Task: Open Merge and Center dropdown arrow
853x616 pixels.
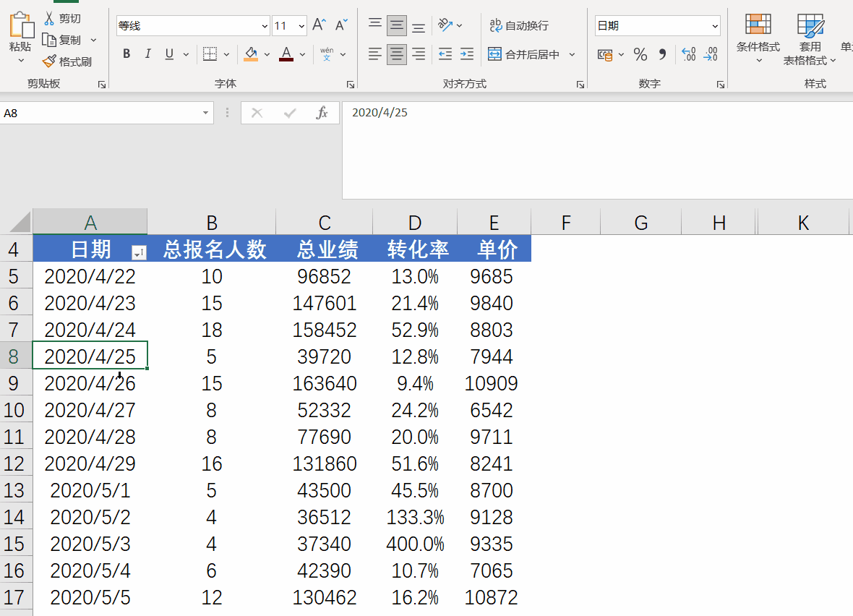Action: tap(572, 54)
